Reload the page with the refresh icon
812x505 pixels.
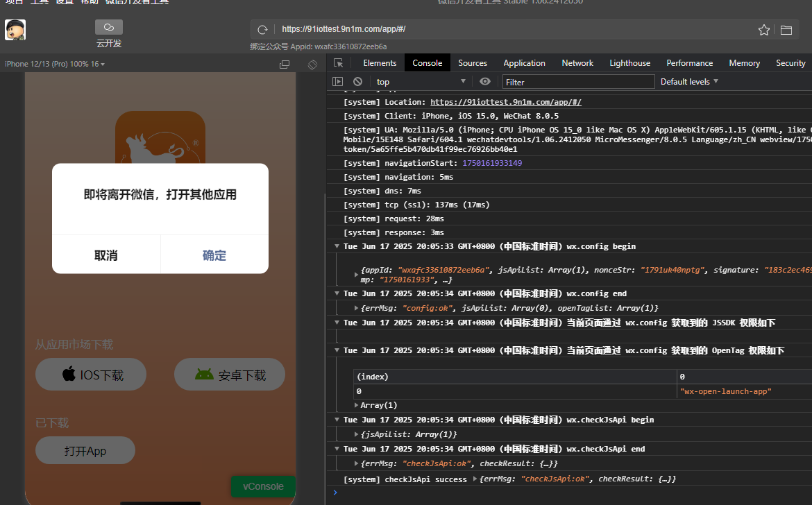point(262,30)
